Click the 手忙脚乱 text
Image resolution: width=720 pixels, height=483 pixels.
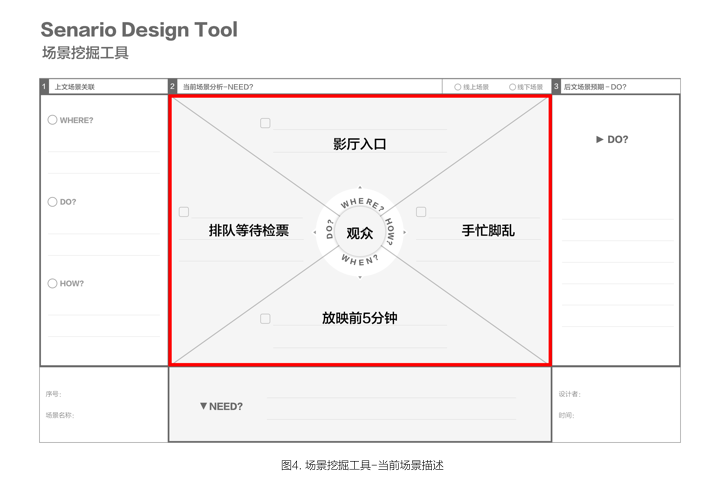pos(488,230)
